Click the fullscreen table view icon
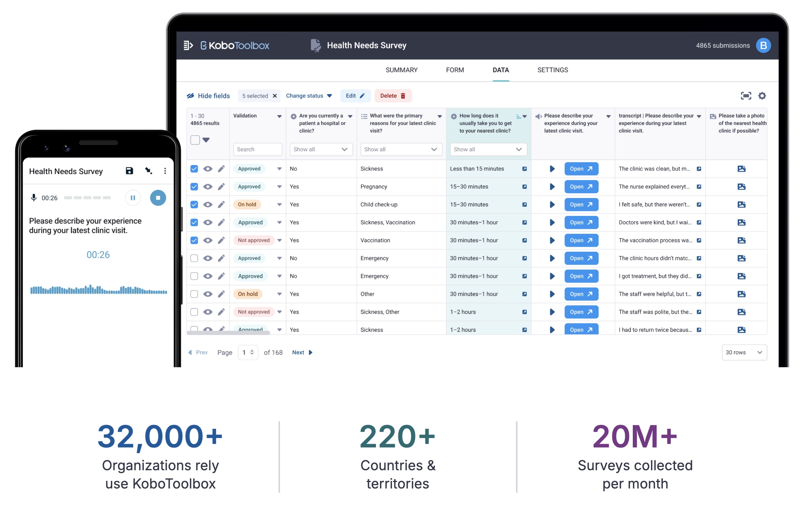 click(746, 96)
